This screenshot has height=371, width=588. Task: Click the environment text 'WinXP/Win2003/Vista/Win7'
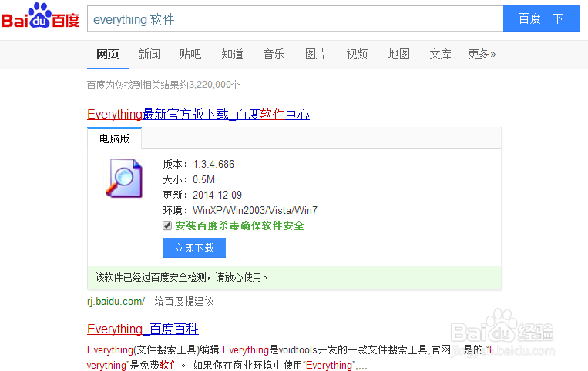[x=255, y=210]
